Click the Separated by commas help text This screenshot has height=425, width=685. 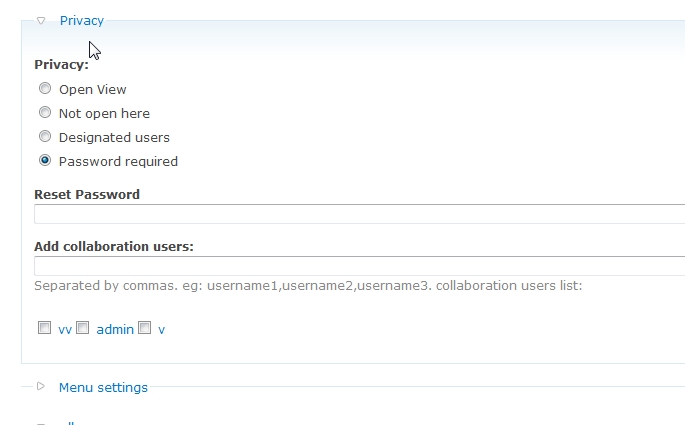coord(308,286)
